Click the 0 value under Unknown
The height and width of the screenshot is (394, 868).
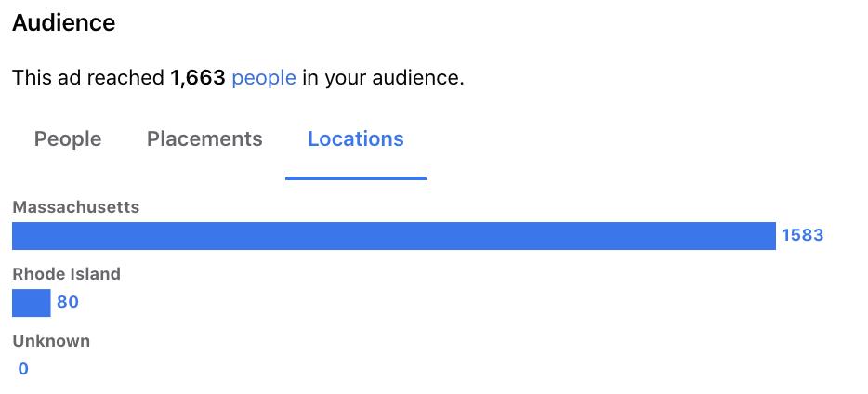[x=22, y=369]
